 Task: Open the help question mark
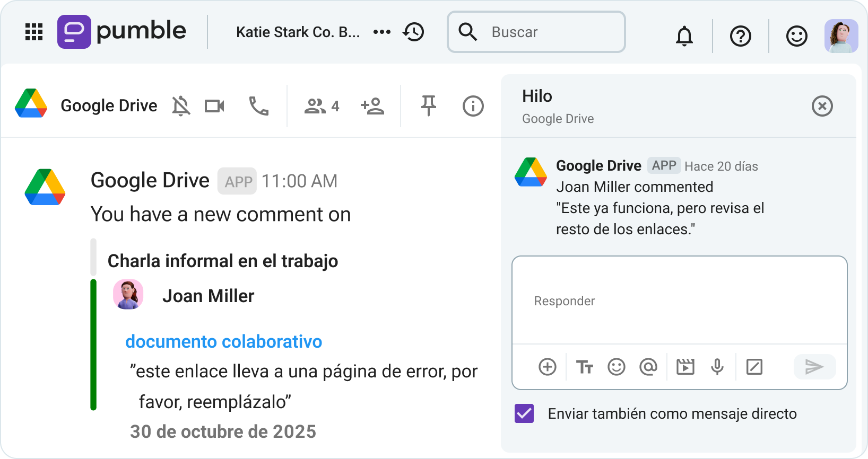[x=741, y=36]
